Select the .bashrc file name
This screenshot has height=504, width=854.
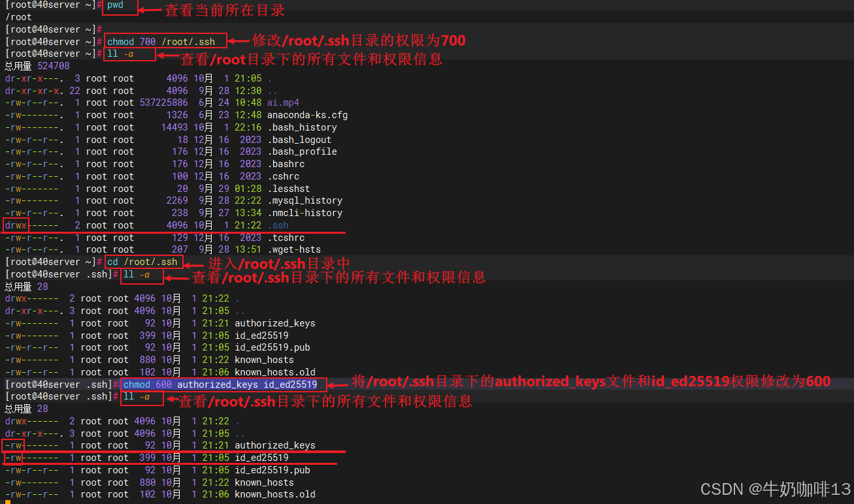click(x=286, y=165)
